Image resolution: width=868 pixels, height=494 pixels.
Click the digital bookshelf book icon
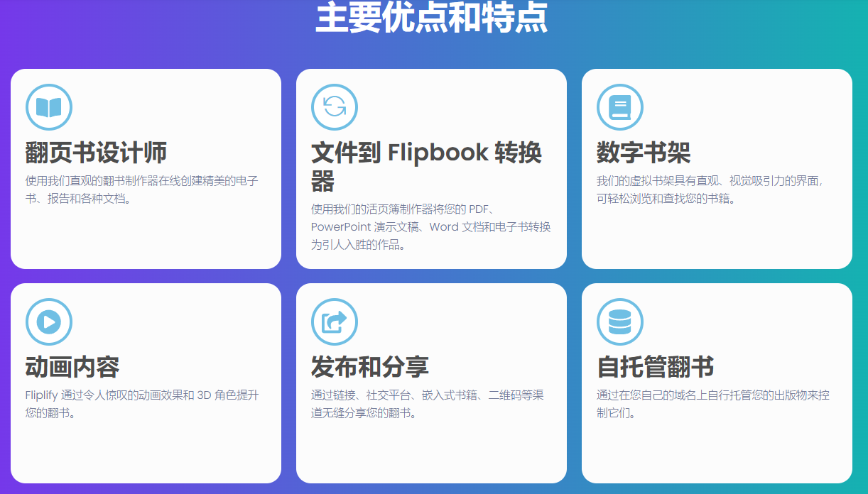coord(619,107)
